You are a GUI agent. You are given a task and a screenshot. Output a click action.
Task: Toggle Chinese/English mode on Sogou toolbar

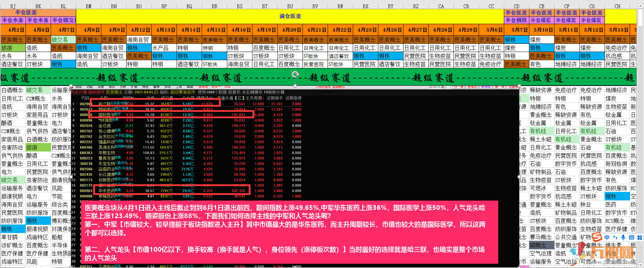tap(607, 237)
